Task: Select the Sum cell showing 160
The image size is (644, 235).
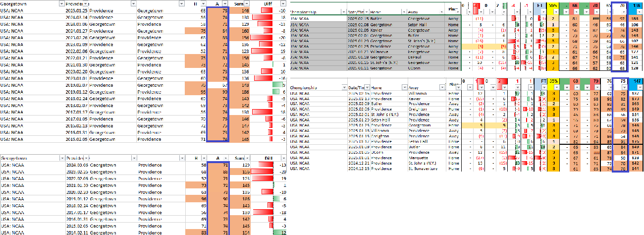Action: (x=241, y=31)
